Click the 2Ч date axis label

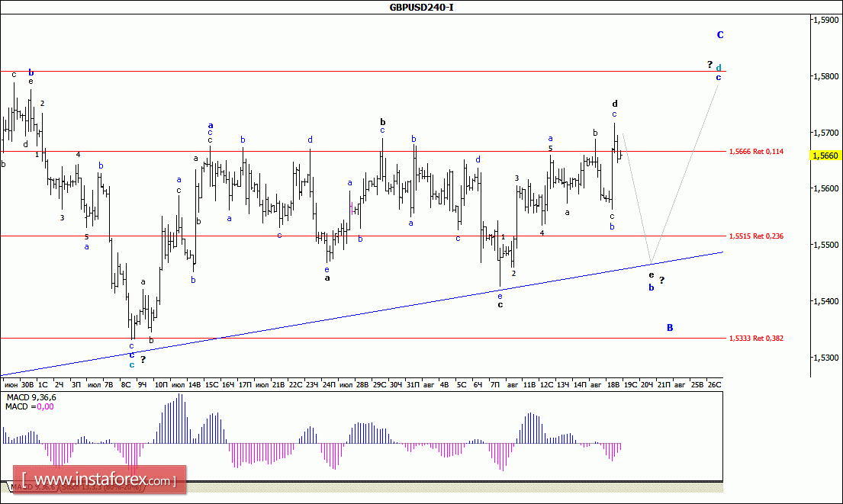tap(60, 385)
